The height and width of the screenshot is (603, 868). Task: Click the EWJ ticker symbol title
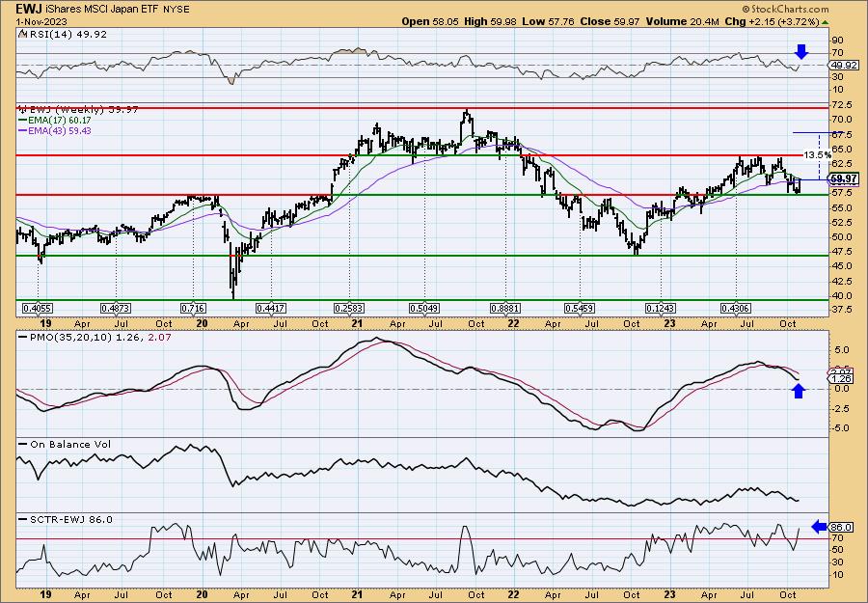(28, 9)
